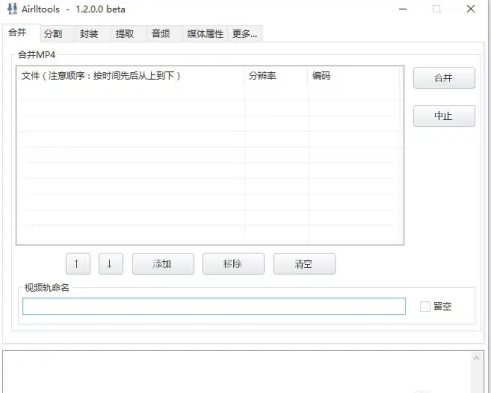Click the 合并 button to merge files
Viewport: 491px width, 393px height.
tap(444, 78)
